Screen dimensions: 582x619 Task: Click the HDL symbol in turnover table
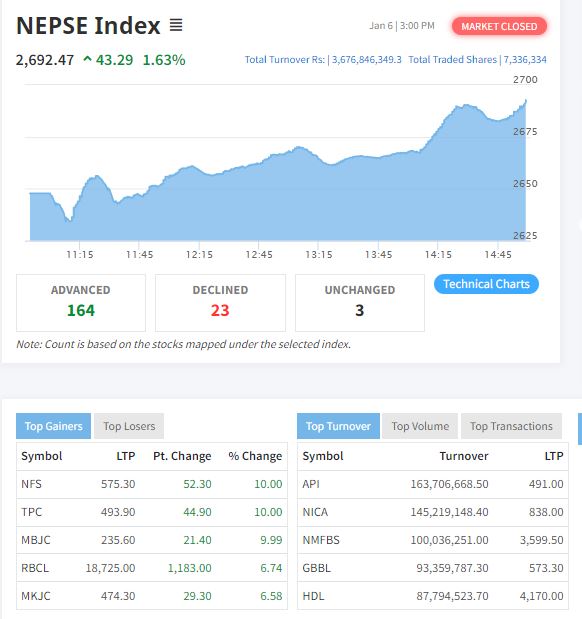tap(313, 596)
